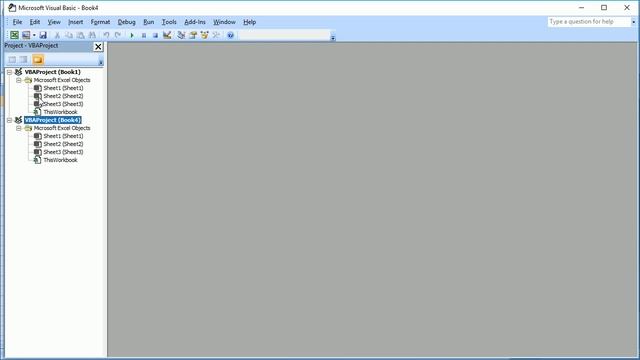This screenshot has height=360, width=640.
Task: Open the Tools menu
Action: point(169,22)
